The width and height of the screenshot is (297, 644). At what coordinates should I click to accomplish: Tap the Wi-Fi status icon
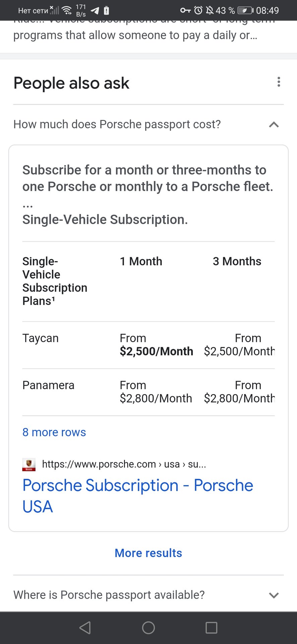(x=67, y=10)
